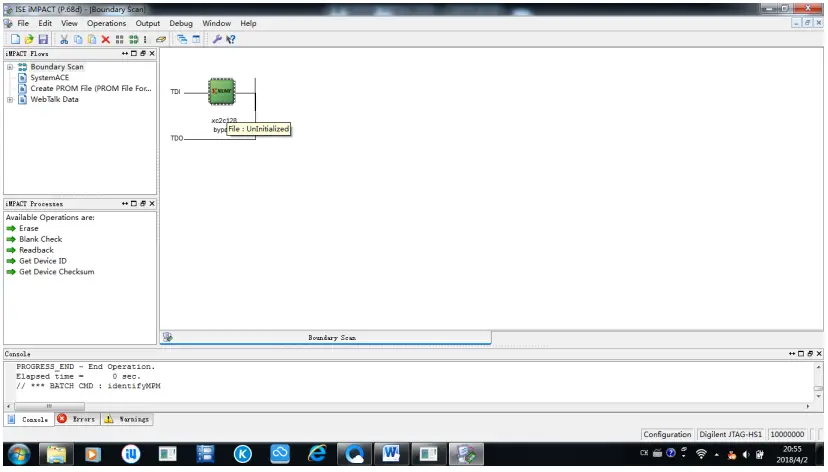The image size is (828, 472).
Task: Click the red X Delete icon
Action: pos(106,39)
